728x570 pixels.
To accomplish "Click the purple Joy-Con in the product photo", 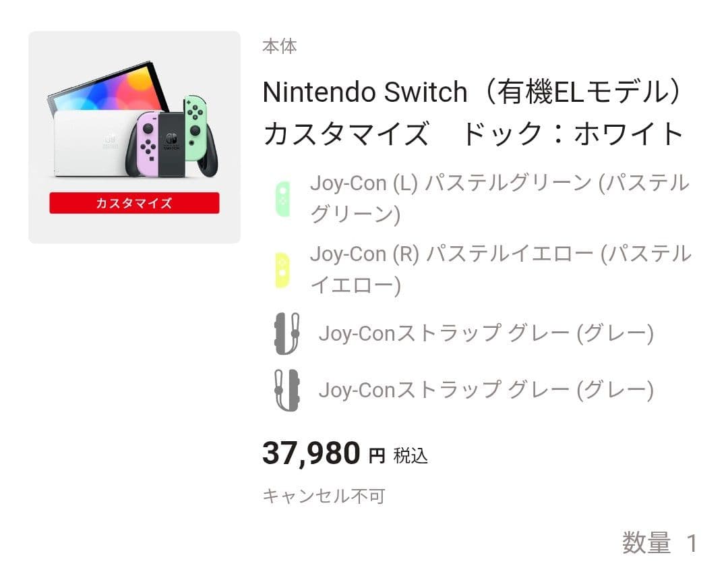I will coord(147,142).
